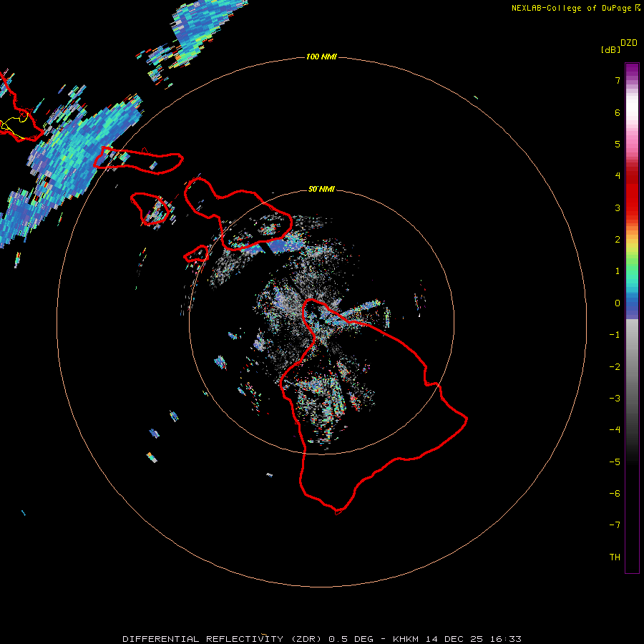Click the 2 value on the color scale
This screenshot has width=644, height=644.
[618, 240]
